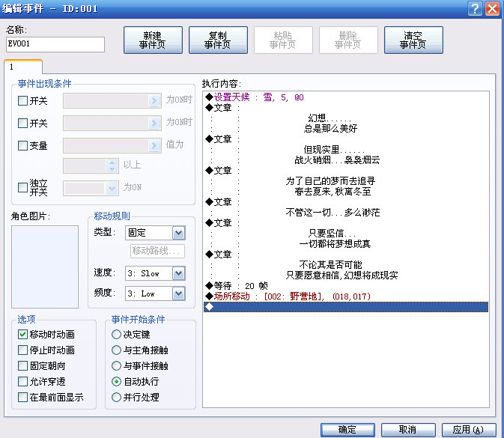
Task: Click arrow of 变量 selector
Action: (x=154, y=145)
